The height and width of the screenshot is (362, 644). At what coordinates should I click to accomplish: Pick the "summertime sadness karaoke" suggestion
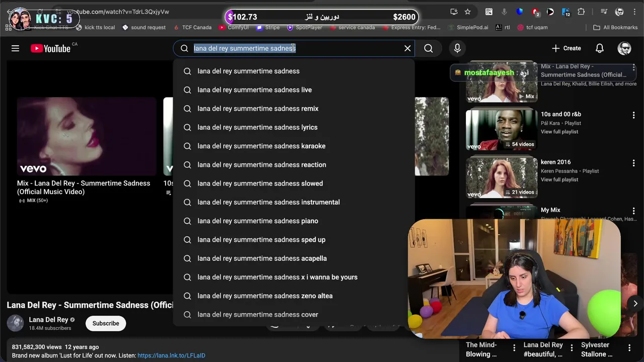tap(294, 146)
